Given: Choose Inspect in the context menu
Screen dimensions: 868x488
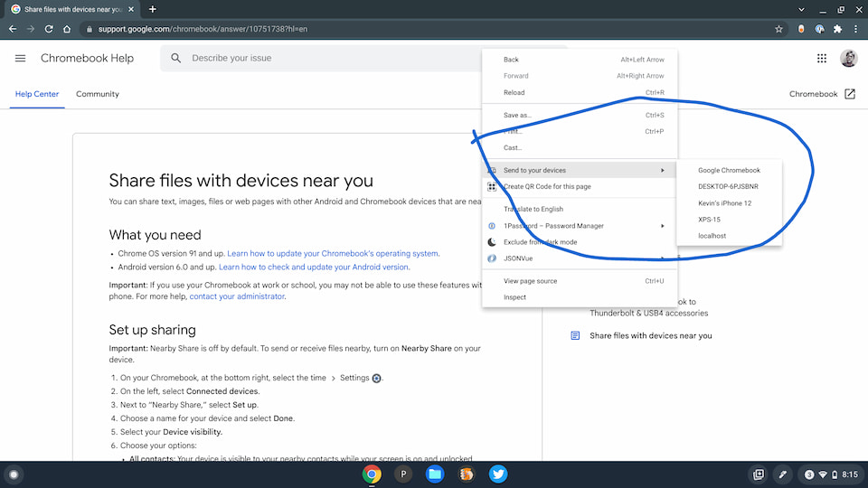Looking at the screenshot, I should (x=580, y=297).
